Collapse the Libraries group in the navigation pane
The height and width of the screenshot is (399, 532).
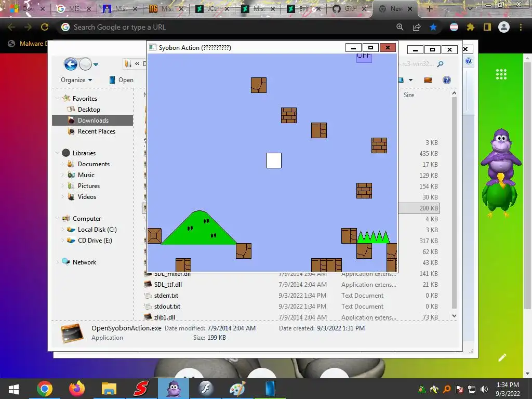[57, 153]
